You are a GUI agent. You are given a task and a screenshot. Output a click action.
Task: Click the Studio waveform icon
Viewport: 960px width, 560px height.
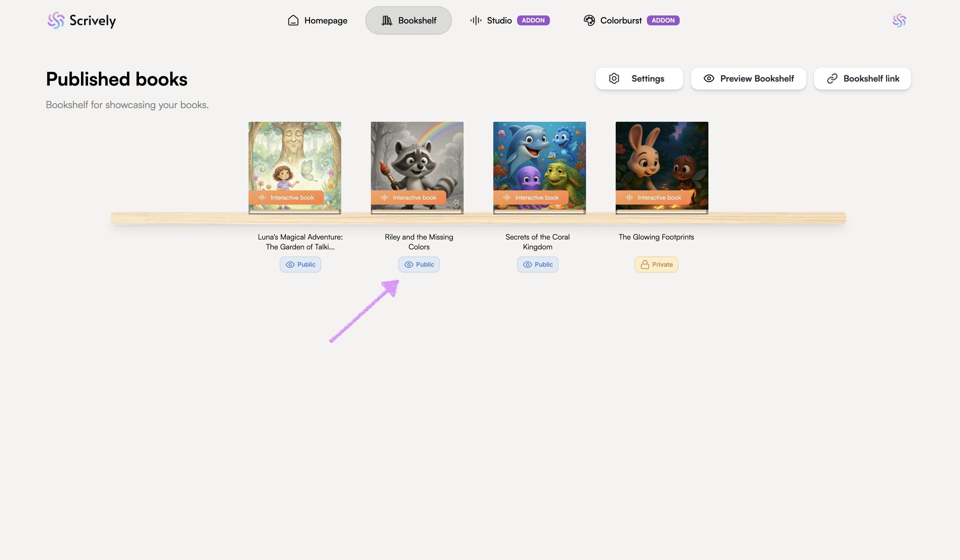point(476,21)
